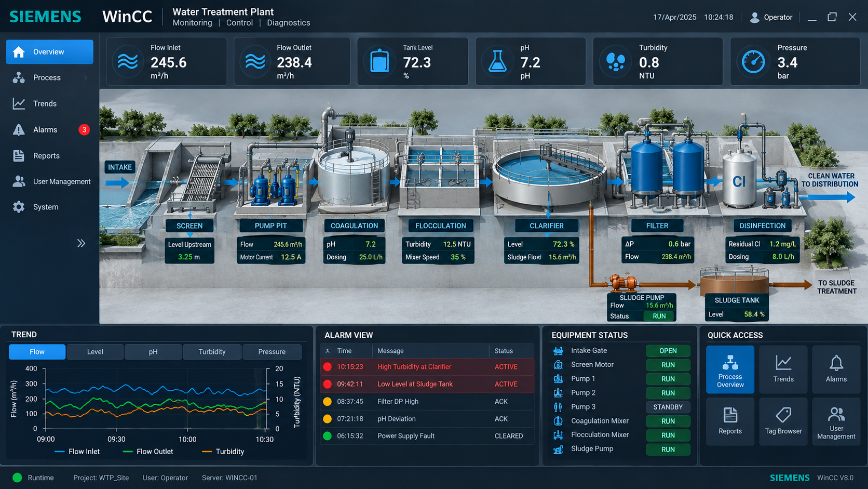
Task: Click the green Runtime status indicator
Action: pyautogui.click(x=17, y=478)
